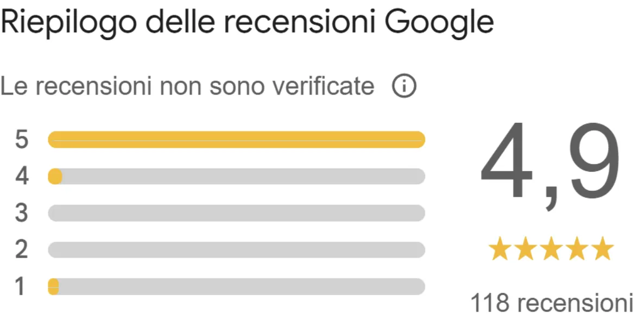Select the 2-star rating bar
The width and height of the screenshot is (644, 324).
pos(237,250)
